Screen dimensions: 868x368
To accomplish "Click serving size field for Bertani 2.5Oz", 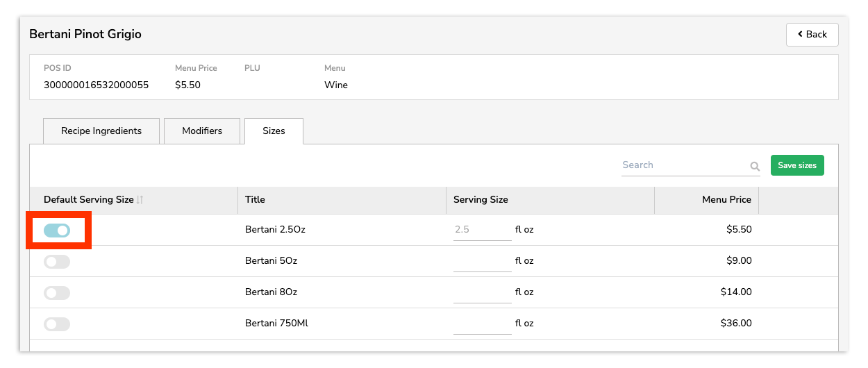I will coord(482,229).
